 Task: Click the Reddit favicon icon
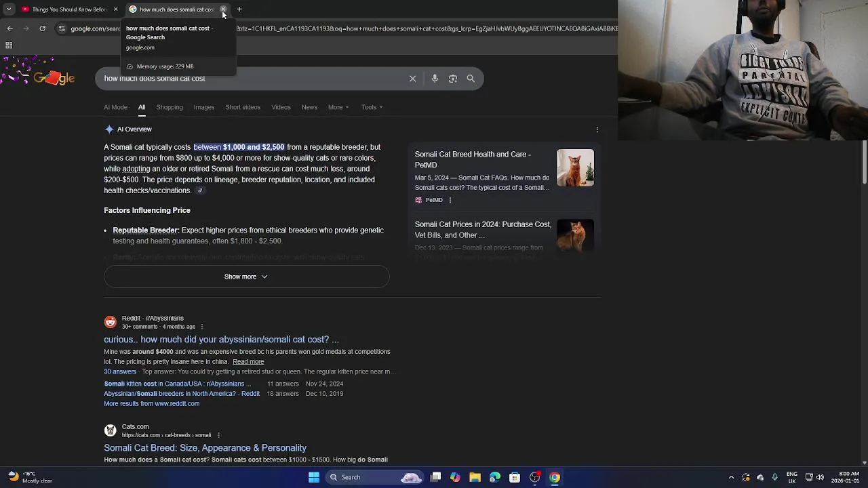click(x=110, y=322)
